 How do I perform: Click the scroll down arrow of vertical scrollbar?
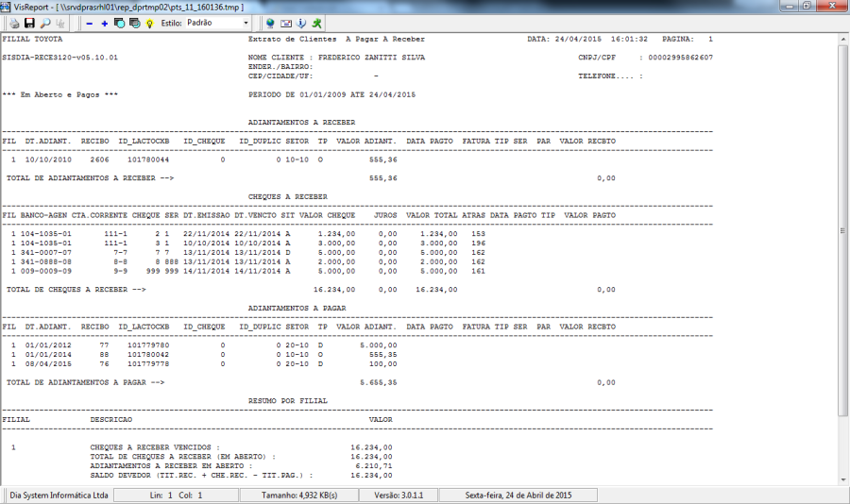tap(843, 479)
